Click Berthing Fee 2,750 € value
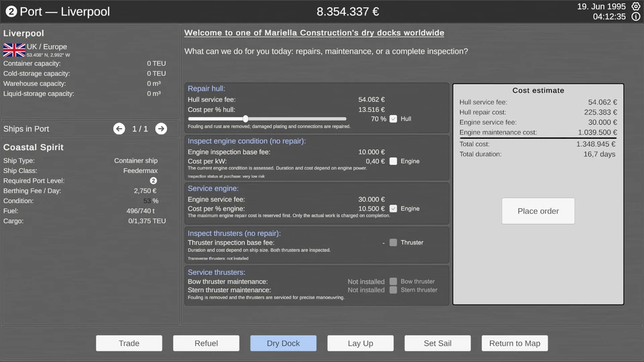 click(145, 191)
